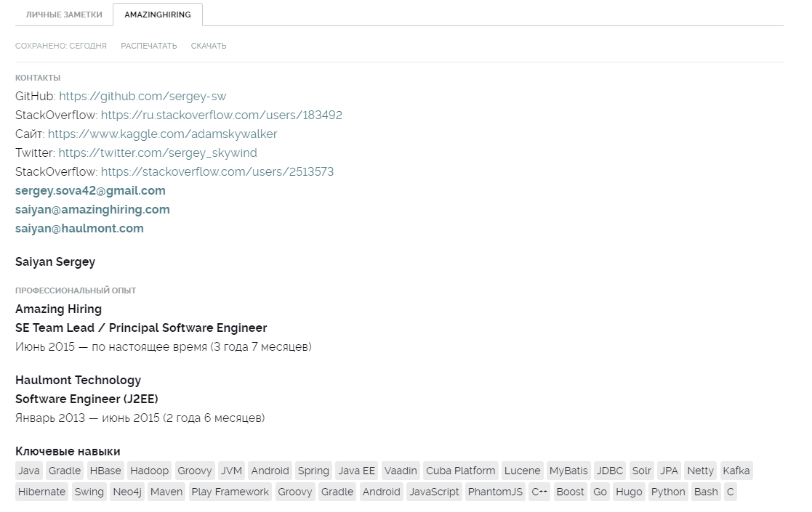Click the Maven skill tag
Screen dimensions: 812x512
pyautogui.click(x=166, y=492)
